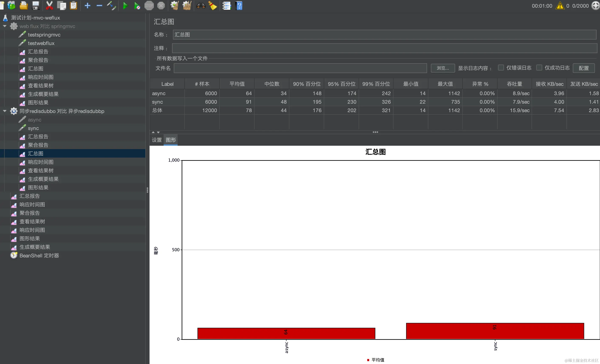Click the yellow warning triangle icon
Screen dimensions: 600x364
(560, 6)
